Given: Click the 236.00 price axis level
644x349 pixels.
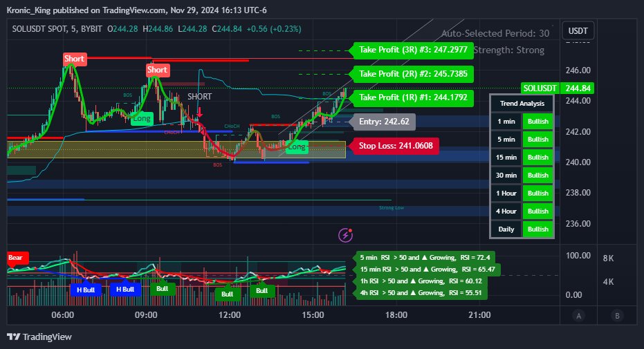Looking at the screenshot, I should coord(578,223).
